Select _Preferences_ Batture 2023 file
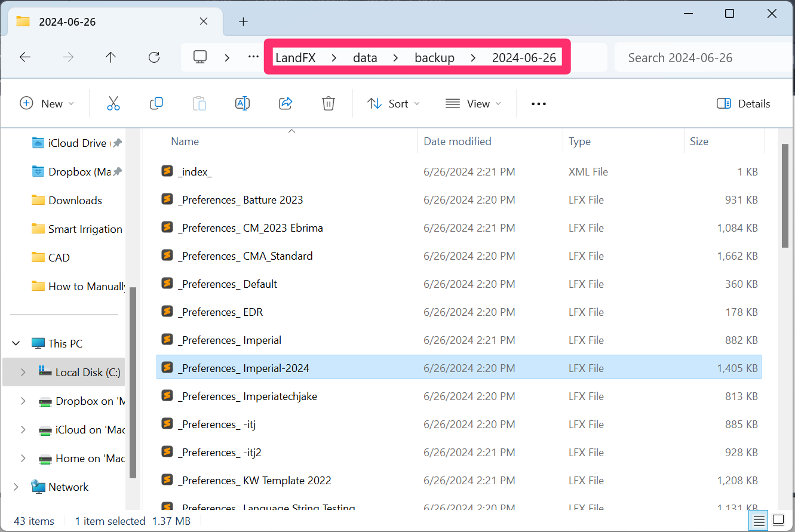The image size is (795, 532). click(x=459, y=199)
